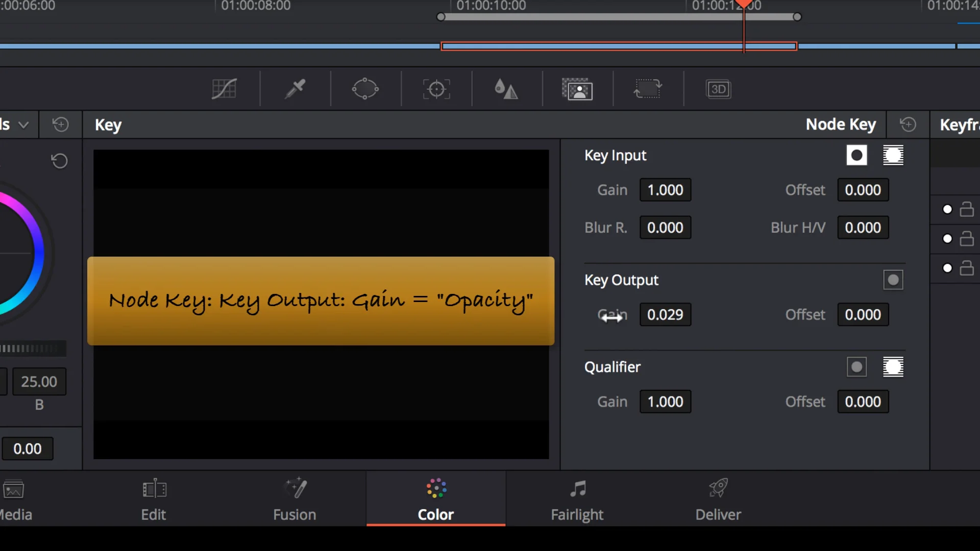This screenshot has height=551, width=980.
Task: Toggle Key Input matte invert
Action: click(856, 155)
